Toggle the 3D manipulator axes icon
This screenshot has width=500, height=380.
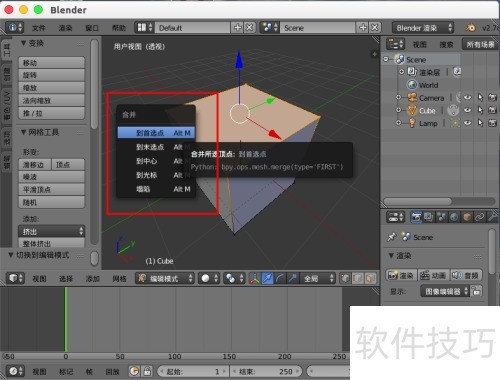click(255, 278)
